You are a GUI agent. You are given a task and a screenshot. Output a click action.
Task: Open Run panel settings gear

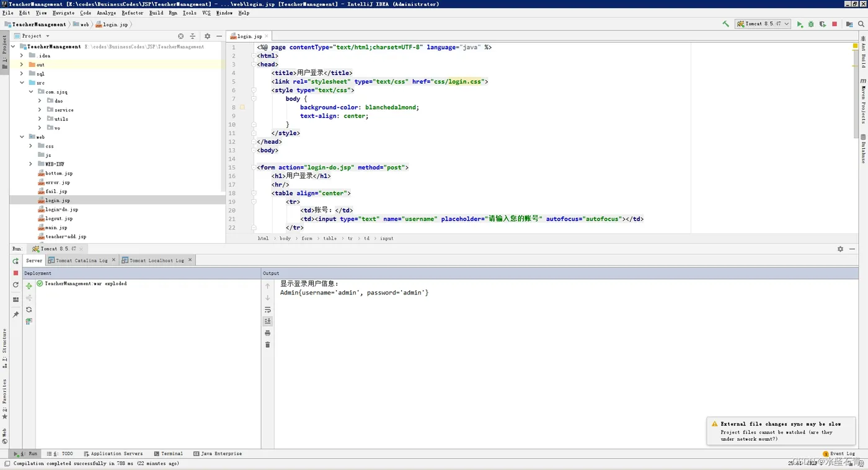pyautogui.click(x=841, y=249)
